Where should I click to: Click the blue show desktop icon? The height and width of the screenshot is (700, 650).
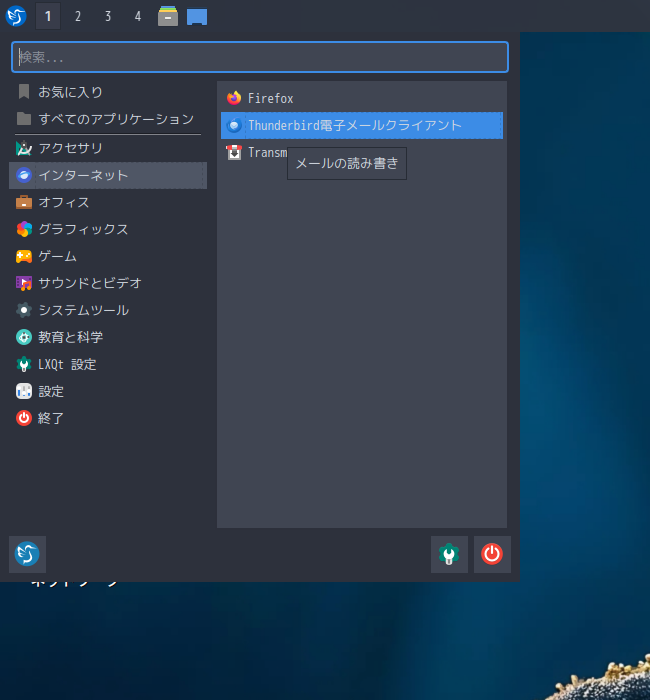197,17
